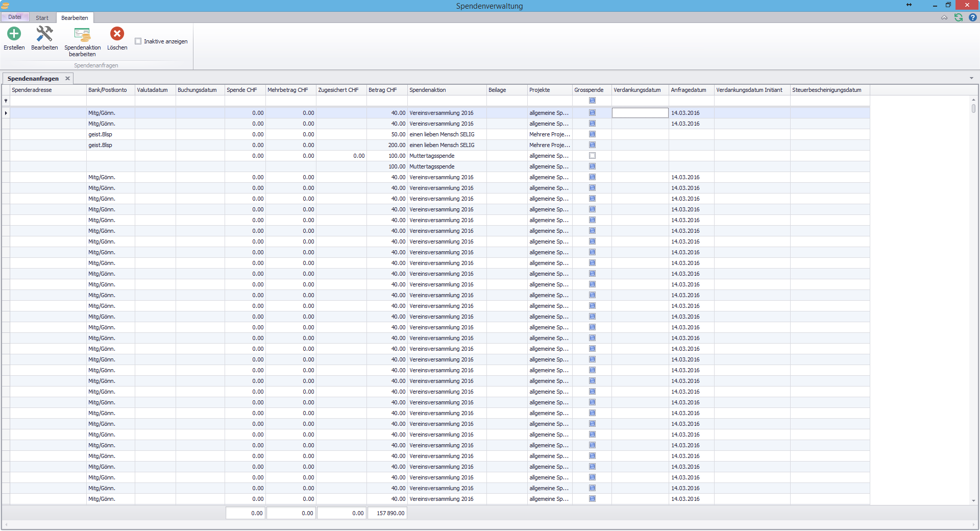Open Spendenaktion bearbeiten
Image resolution: width=980 pixels, height=531 pixels.
coord(82,35)
